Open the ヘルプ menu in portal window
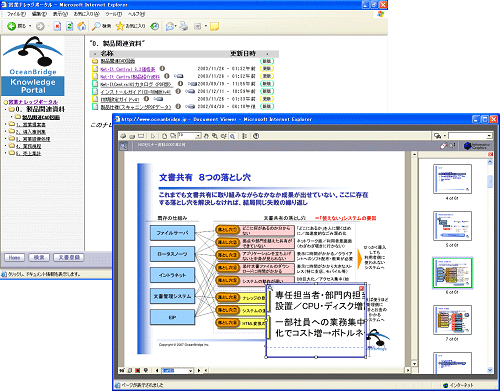This screenshot has width=502, height=392. (137, 14)
